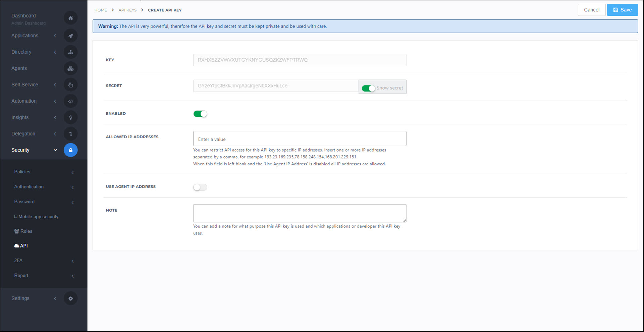Click the Self Service hand icon
644x332 pixels.
point(70,85)
